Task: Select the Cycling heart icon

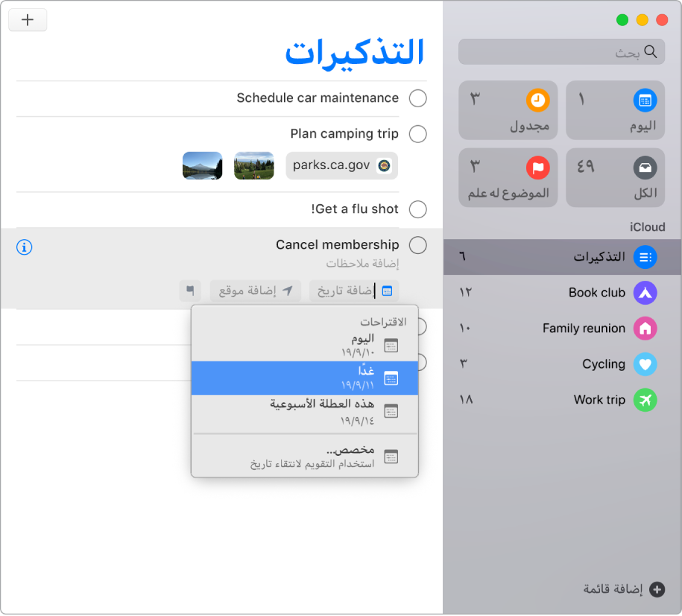Action: [645, 364]
